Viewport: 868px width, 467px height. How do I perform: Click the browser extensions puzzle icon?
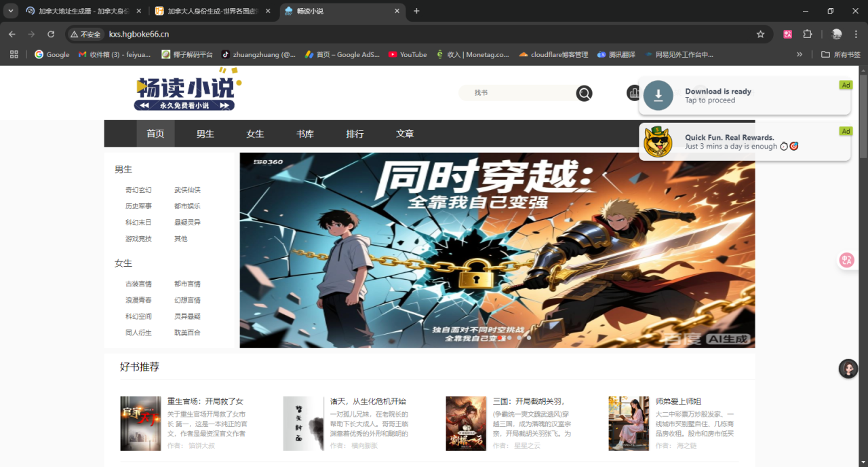tap(807, 33)
